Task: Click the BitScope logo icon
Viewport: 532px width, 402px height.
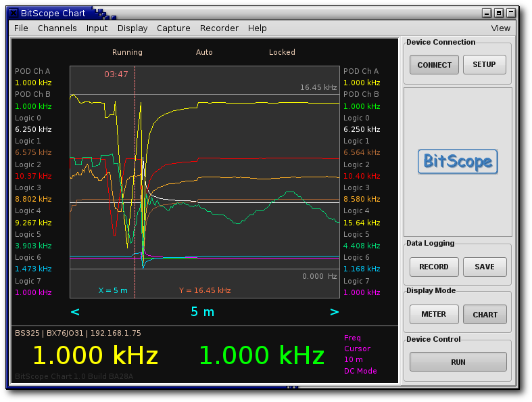Action: tap(458, 162)
